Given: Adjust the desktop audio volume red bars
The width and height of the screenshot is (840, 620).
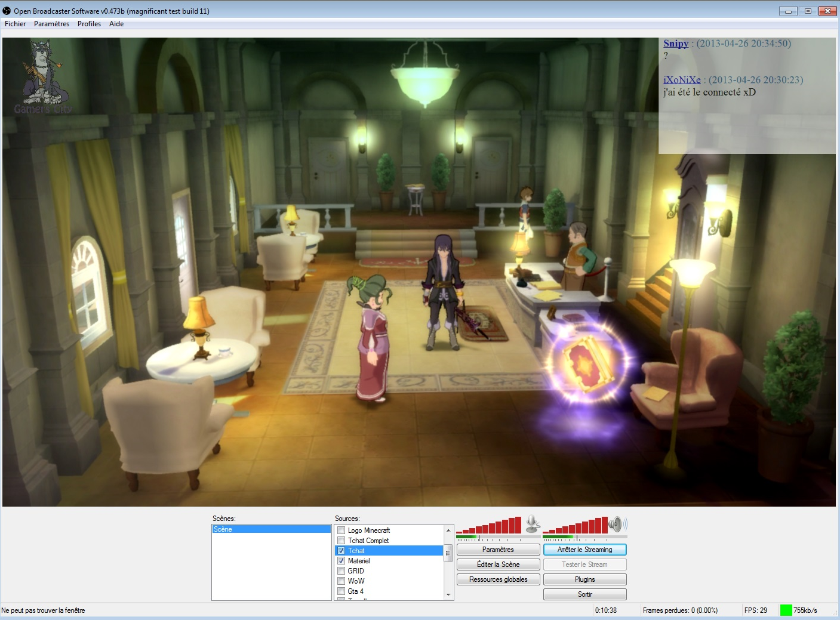Looking at the screenshot, I should pos(575,525).
